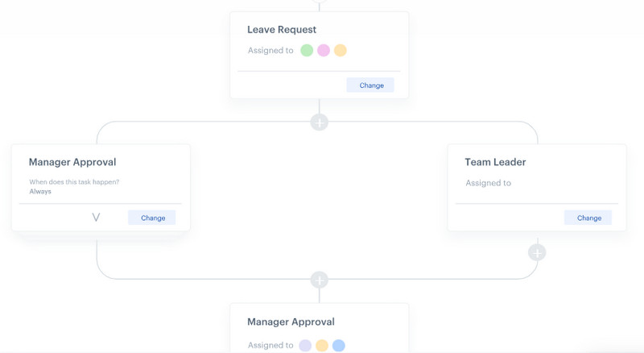Click the orange assignee avatar in Leave Request
Viewport: 644px width, 353px height.
point(341,51)
